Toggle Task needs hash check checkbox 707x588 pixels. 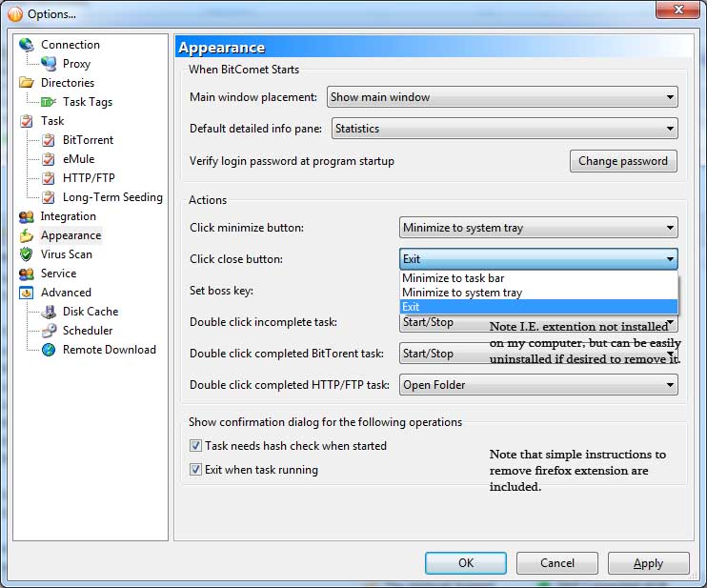(195, 446)
